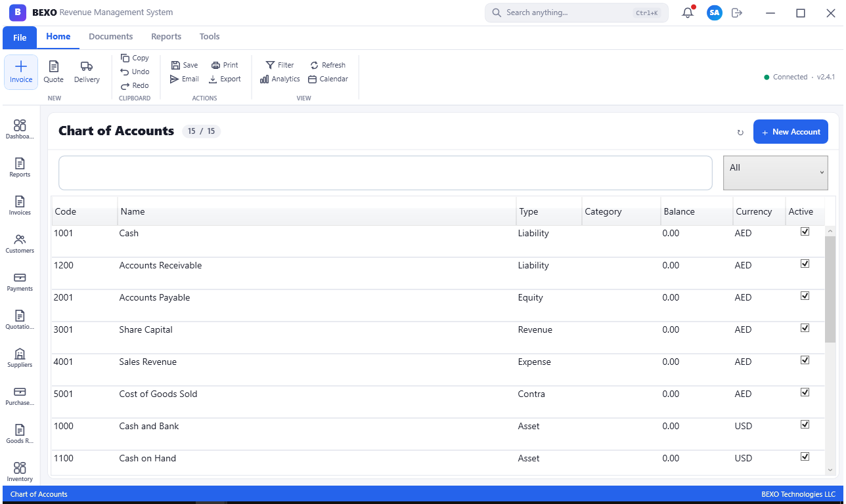Undo the last action
846x504 pixels.
[135, 72]
